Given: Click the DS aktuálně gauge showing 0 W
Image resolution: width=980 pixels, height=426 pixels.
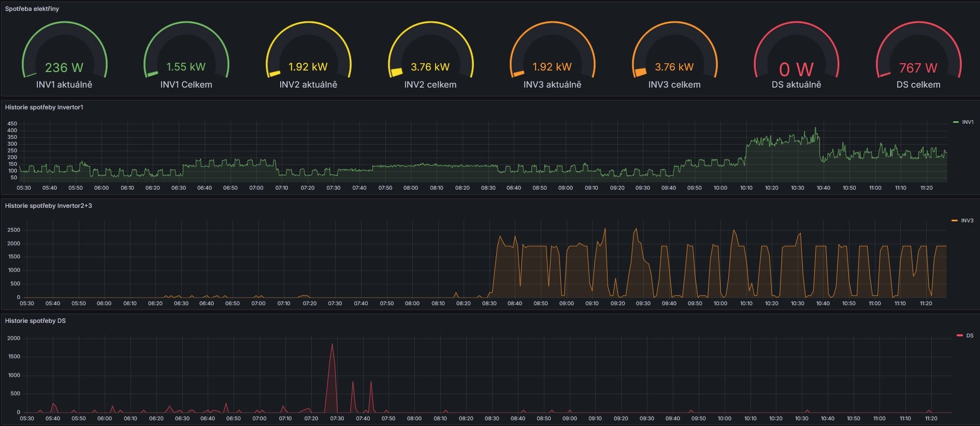Looking at the screenshot, I should (796, 57).
